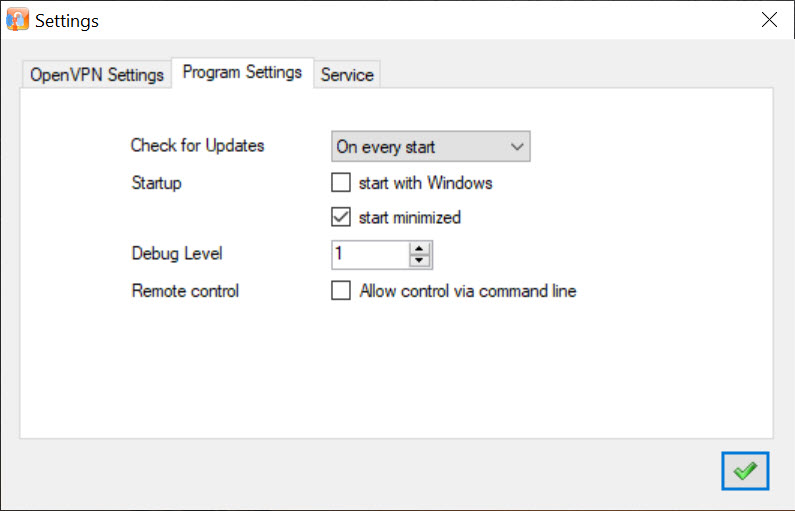Focus the Debug Level number field

tap(370, 254)
